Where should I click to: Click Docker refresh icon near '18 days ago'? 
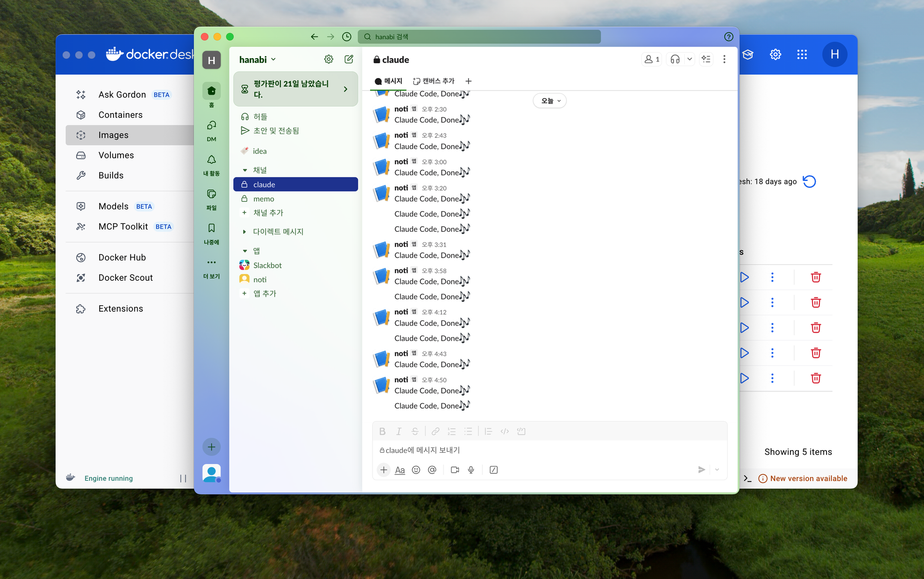[809, 181]
